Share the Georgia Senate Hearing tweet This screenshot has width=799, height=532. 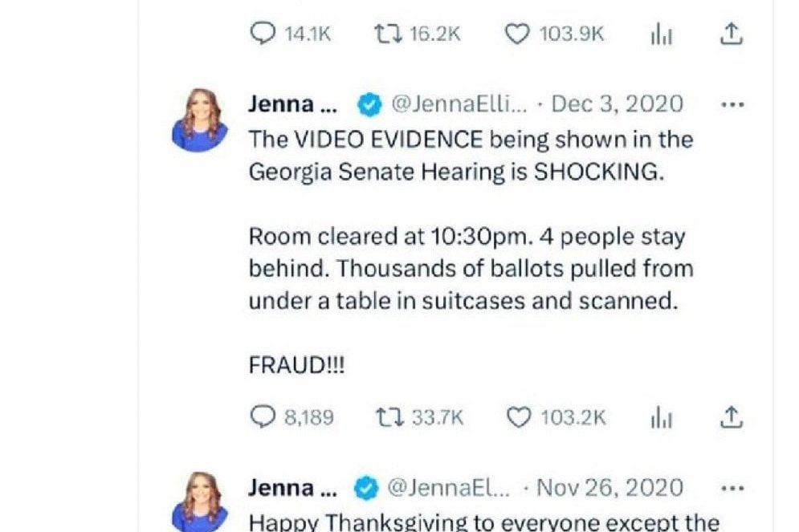click(730, 417)
